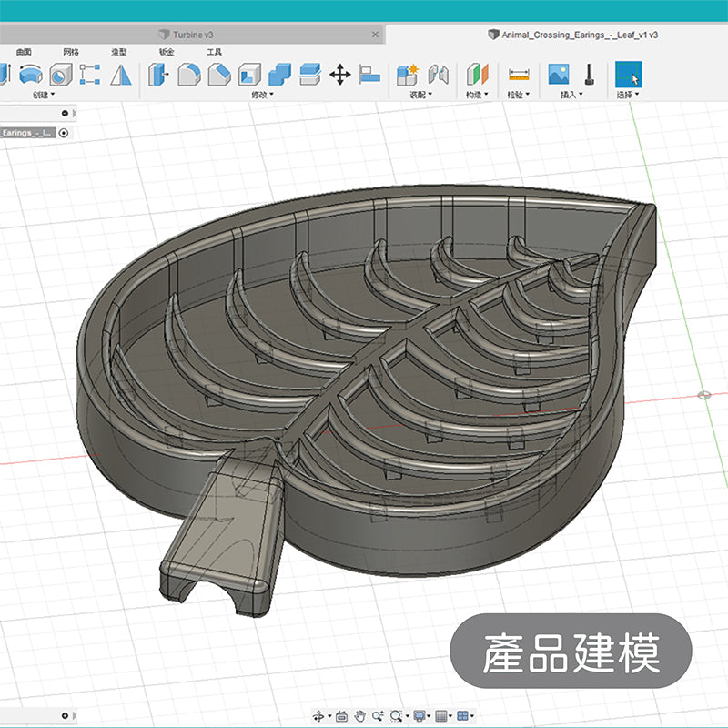728x728 pixels.
Task: Expand the 选择 dropdown
Action: pos(628,95)
